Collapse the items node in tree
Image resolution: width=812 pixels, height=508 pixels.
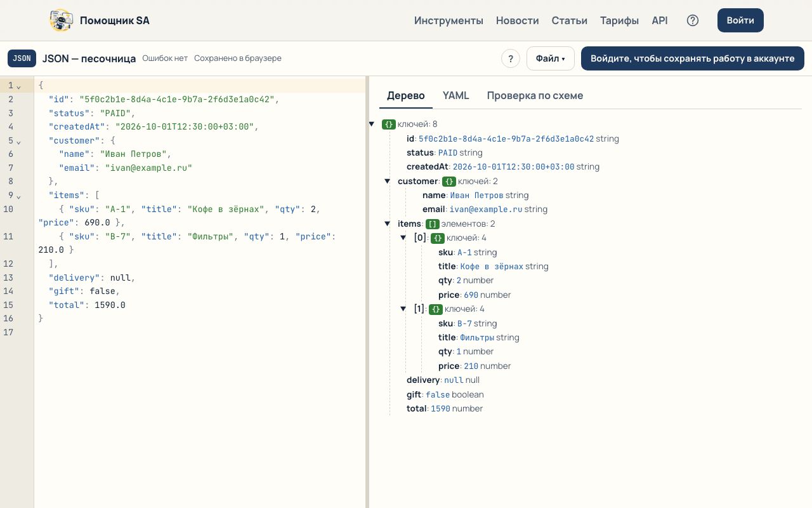(x=388, y=224)
